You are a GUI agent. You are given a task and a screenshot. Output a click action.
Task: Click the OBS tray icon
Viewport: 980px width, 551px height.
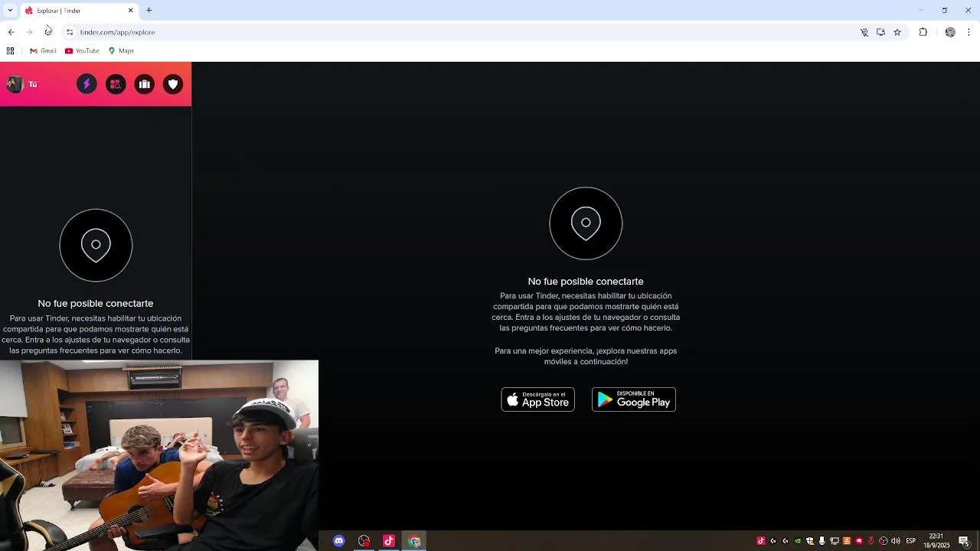pos(884,541)
